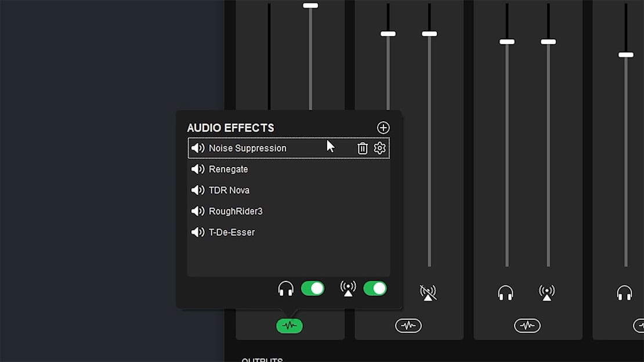The height and width of the screenshot is (362, 644).
Task: Adjust third channel monitor fader handle
Action: [507, 42]
